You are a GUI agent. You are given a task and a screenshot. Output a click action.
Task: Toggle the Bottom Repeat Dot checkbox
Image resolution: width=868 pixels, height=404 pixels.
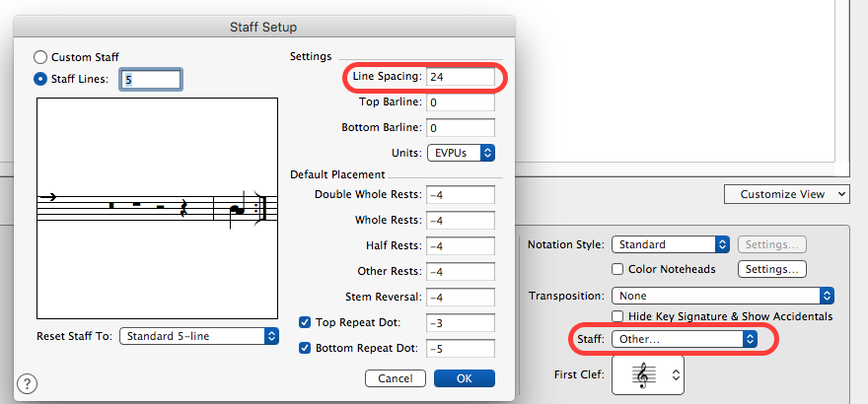[x=305, y=348]
